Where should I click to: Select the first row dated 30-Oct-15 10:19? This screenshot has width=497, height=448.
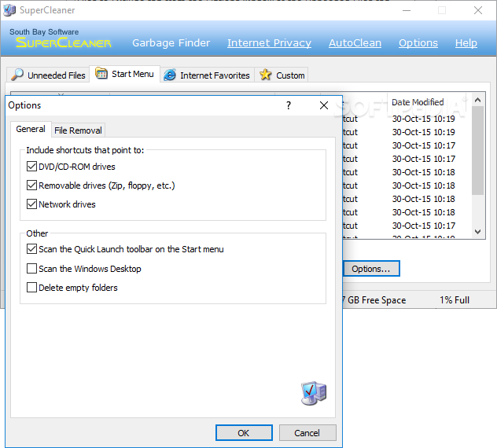[423, 119]
